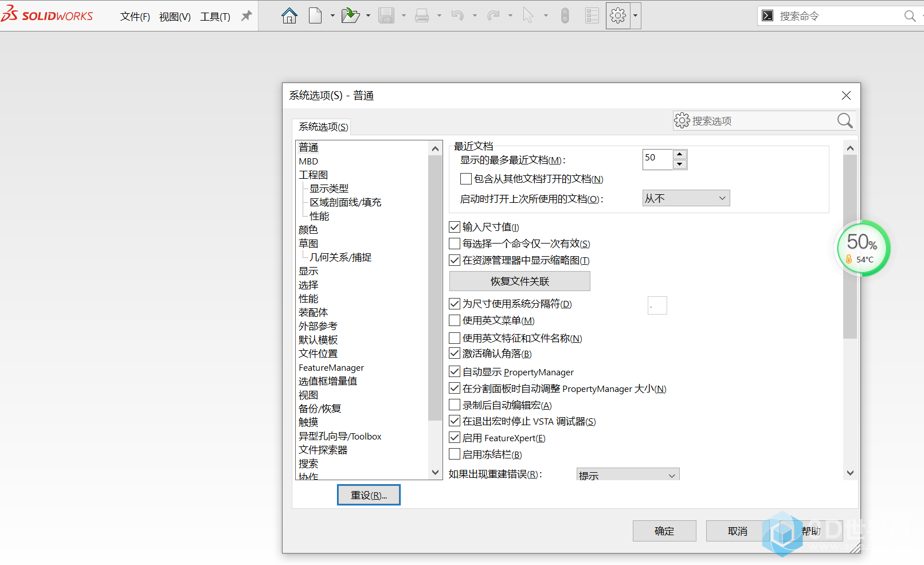Viewport: 924px width, 565px height.
Task: Click the options panel vertical scrollbar thumb
Action: pos(850,246)
